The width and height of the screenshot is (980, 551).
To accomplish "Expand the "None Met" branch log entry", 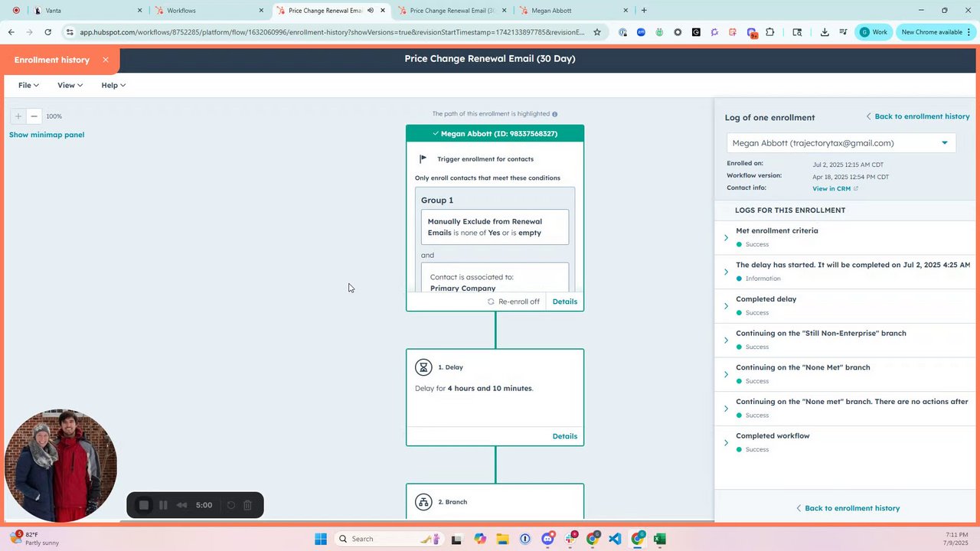I will click(726, 374).
